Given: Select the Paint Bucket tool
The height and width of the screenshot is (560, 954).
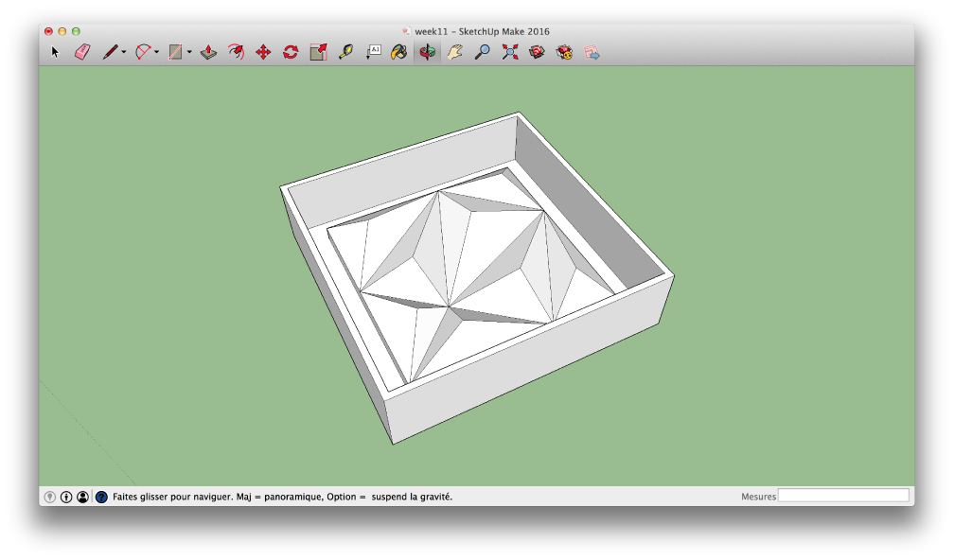Looking at the screenshot, I should coord(399,52).
